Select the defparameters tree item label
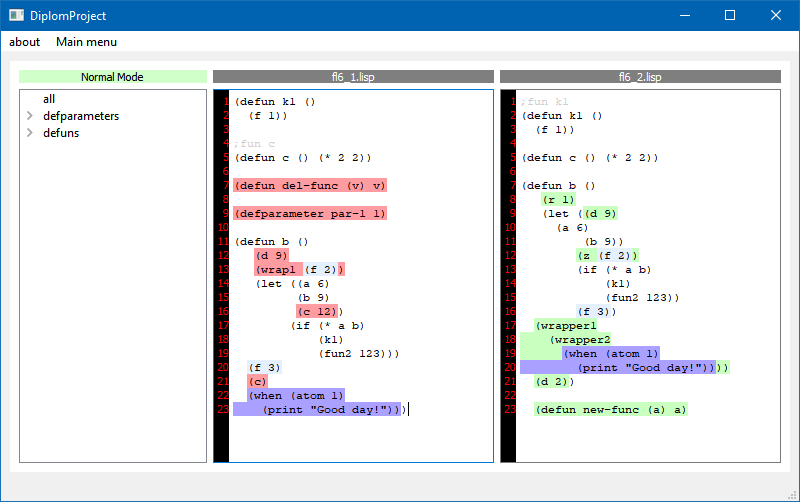The image size is (800, 502). coord(81,116)
